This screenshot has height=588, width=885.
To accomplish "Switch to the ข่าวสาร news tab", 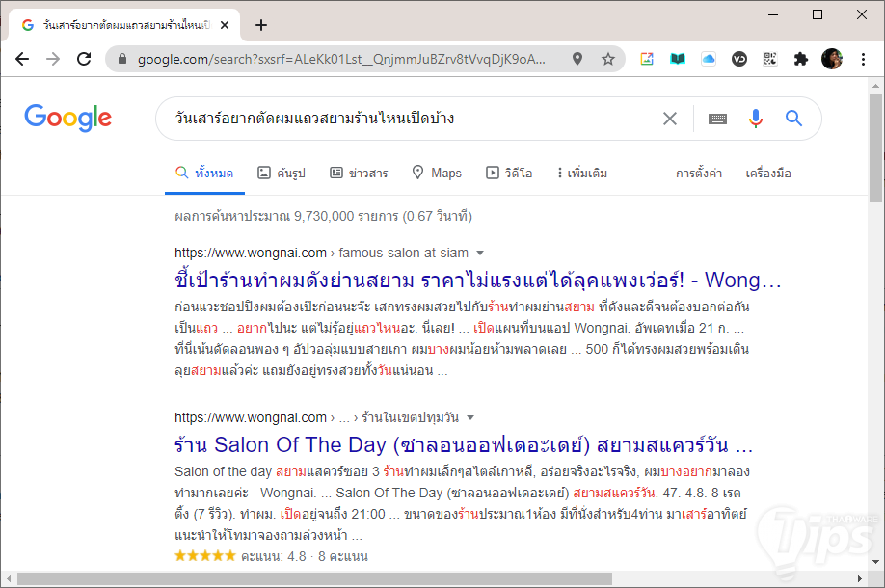I will [x=359, y=173].
